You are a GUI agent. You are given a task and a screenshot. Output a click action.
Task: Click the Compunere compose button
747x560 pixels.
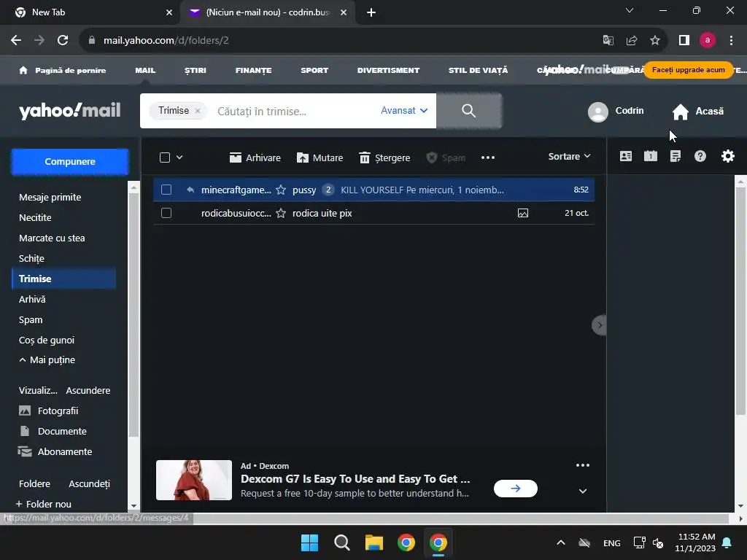70,162
